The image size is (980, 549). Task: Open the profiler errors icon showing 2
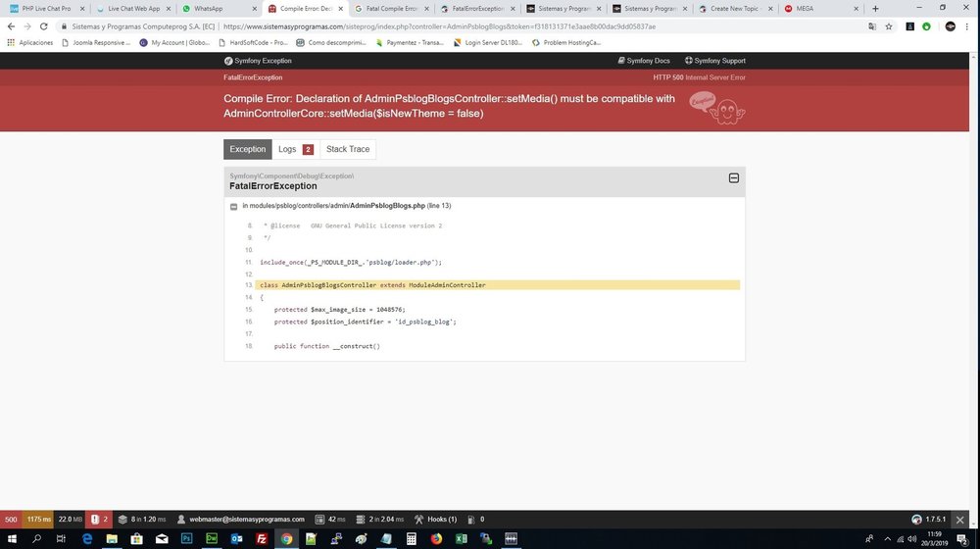click(x=99, y=519)
